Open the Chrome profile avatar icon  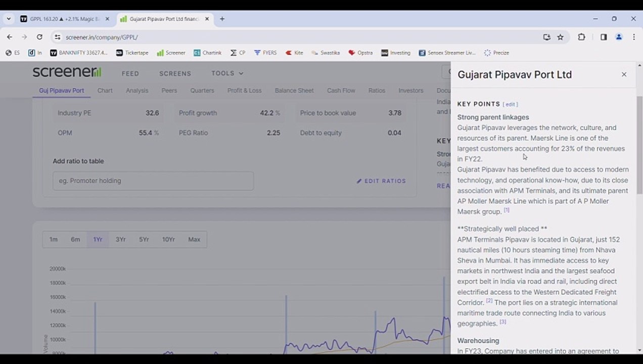[619, 37]
